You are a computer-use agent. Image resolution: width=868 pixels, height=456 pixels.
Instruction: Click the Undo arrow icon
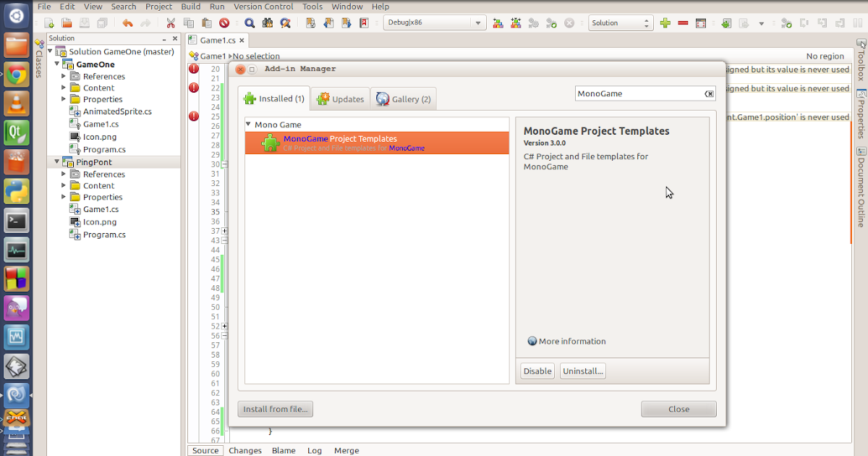[128, 22]
